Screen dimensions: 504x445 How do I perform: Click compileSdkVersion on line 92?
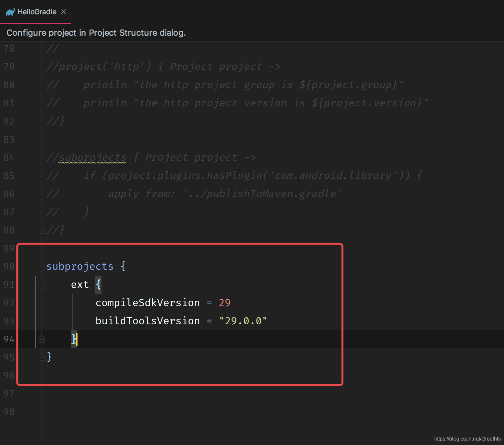click(148, 303)
